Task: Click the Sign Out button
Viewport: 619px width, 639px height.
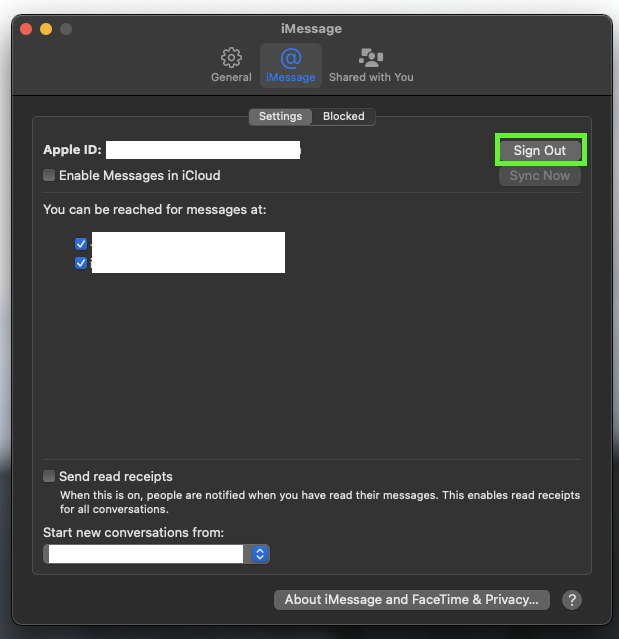Action: pos(540,150)
